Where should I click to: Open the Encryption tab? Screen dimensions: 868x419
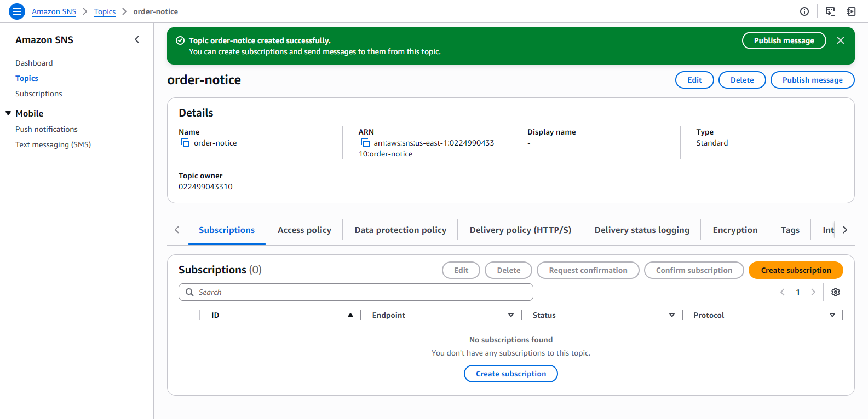pos(735,230)
